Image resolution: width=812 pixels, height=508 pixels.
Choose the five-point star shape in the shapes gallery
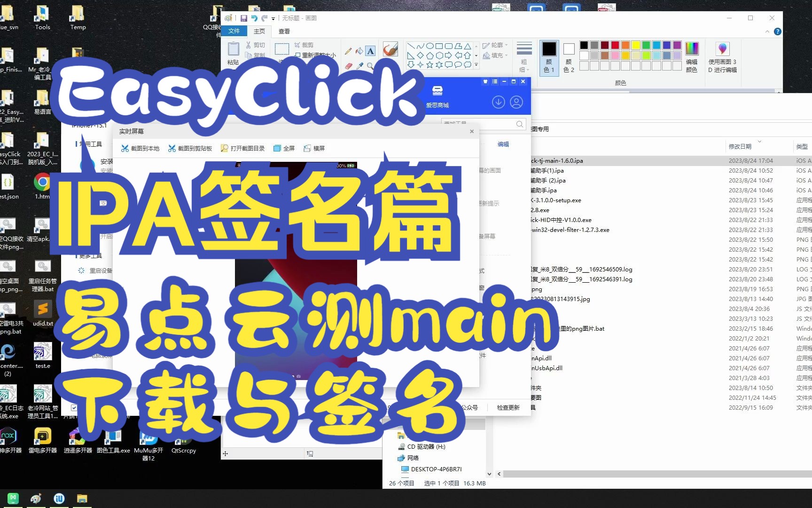tap(429, 65)
